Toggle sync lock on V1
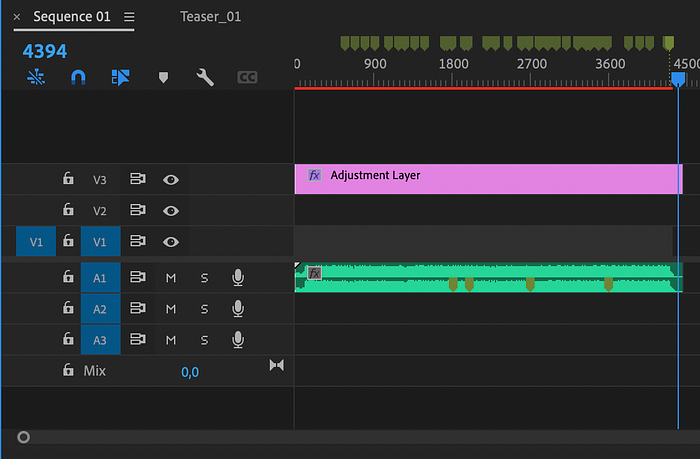The height and width of the screenshot is (459, 700). point(138,241)
